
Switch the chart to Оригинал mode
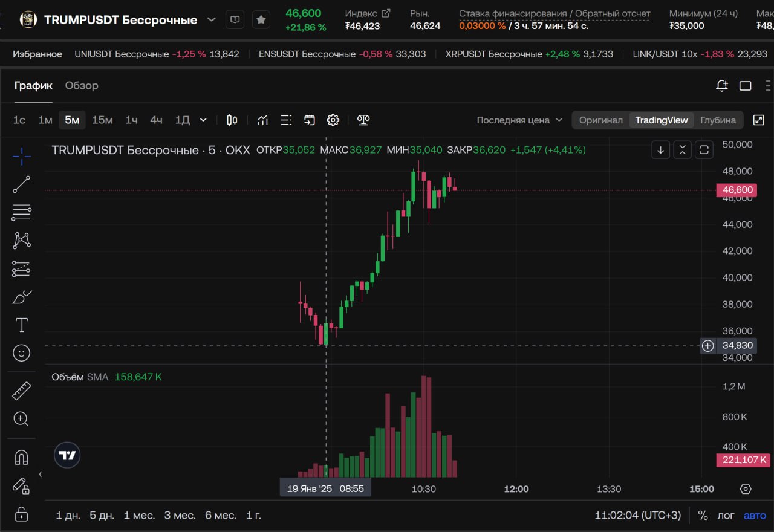tap(600, 120)
